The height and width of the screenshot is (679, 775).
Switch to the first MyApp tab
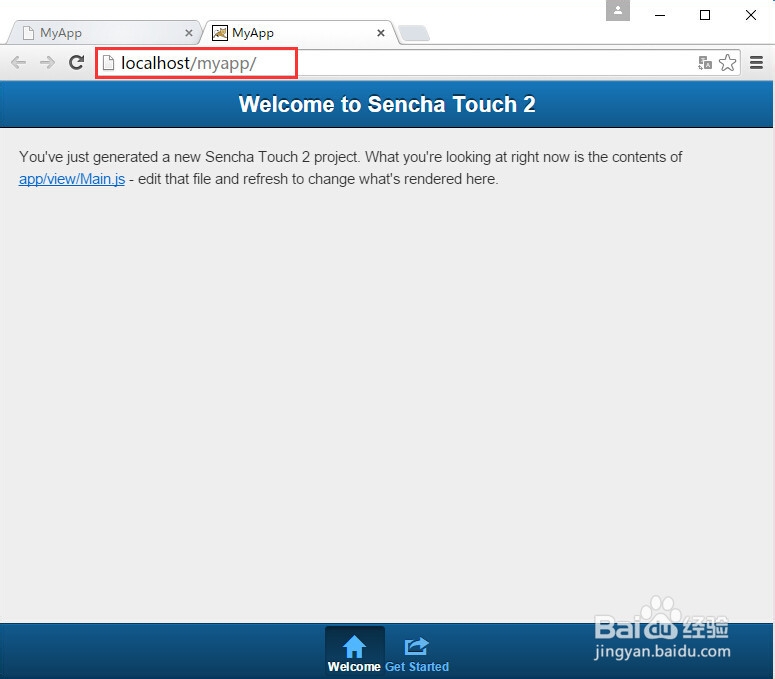[104, 33]
